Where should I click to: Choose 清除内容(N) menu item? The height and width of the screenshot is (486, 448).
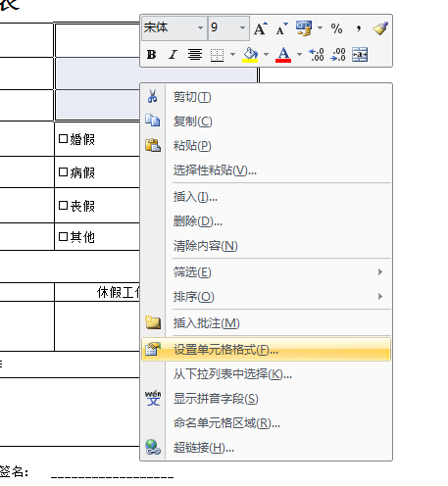(x=267, y=246)
